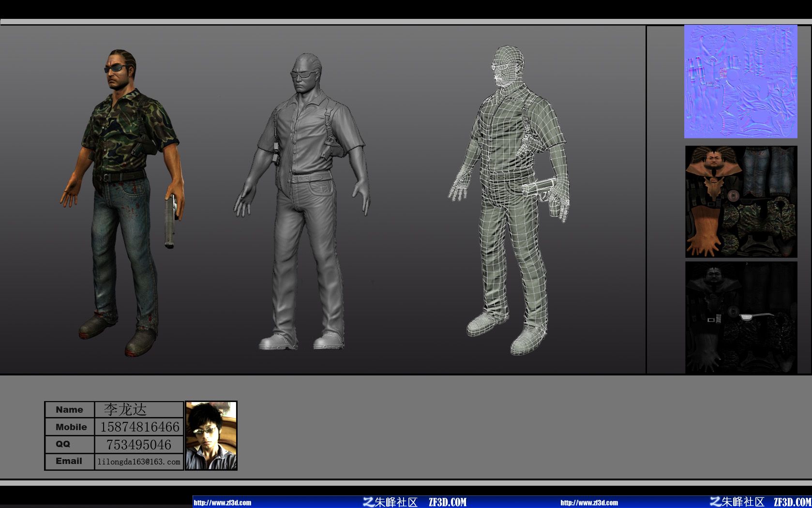The height and width of the screenshot is (508, 812).
Task: Click the QQ number 753495046
Action: tap(139, 445)
